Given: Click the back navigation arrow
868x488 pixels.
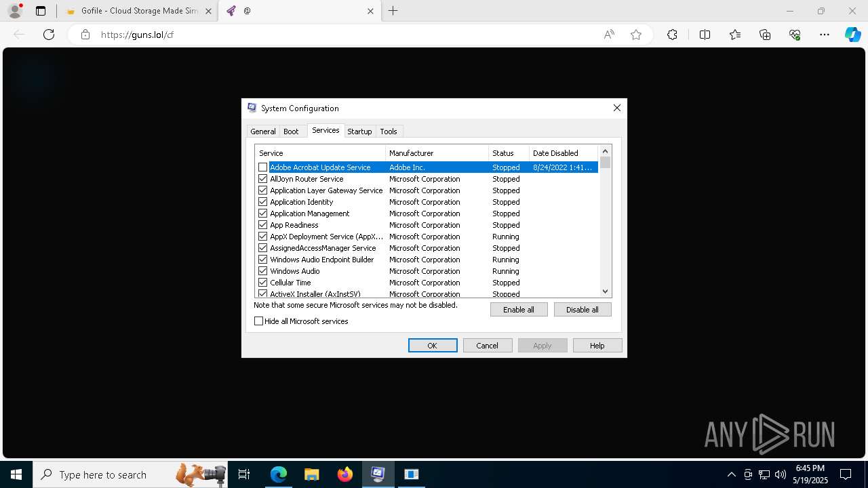Looking at the screenshot, I should [19, 35].
